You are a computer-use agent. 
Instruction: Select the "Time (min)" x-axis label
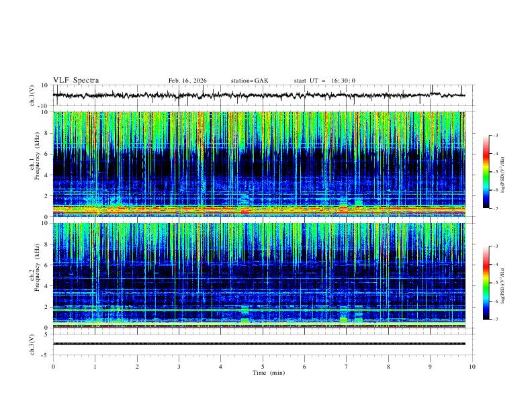click(269, 373)
